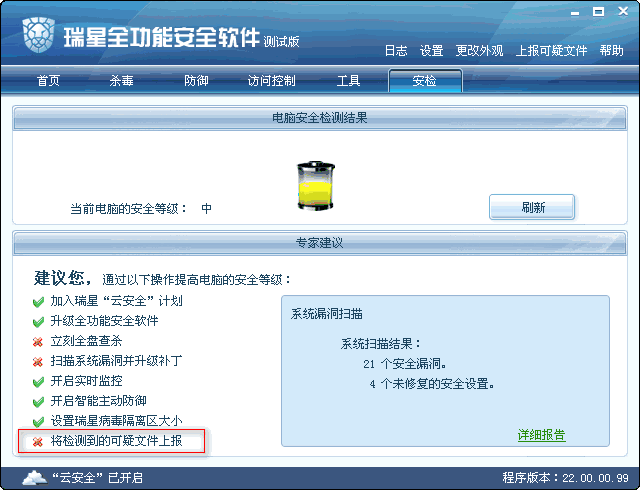The image size is (640, 490).
Task: Close the Rising security window
Action: [x=623, y=11]
